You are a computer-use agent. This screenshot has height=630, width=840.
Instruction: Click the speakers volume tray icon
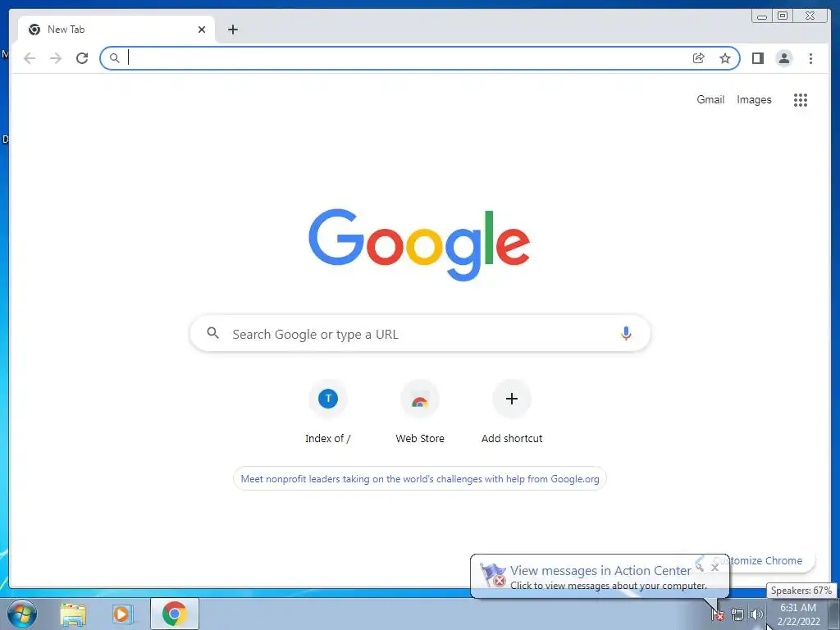tap(756, 614)
